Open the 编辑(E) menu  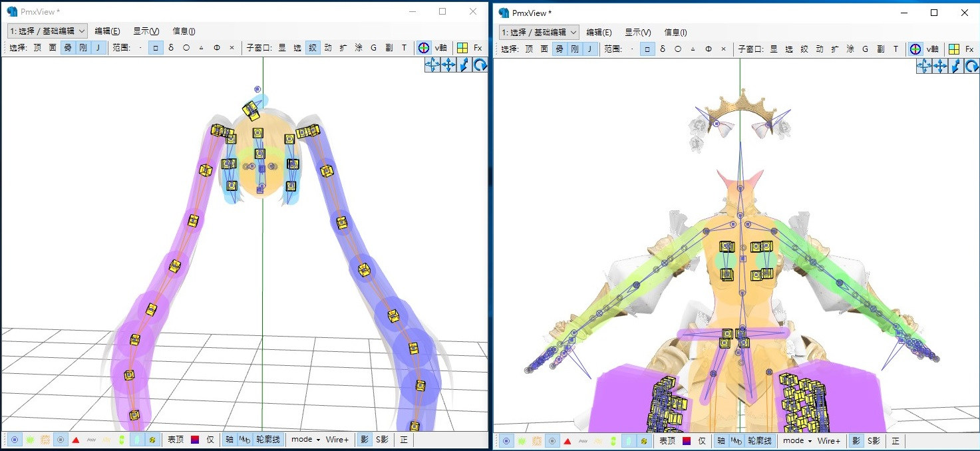[x=108, y=31]
